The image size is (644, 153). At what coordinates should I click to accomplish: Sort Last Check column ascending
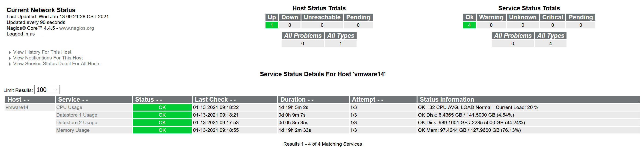231,100
